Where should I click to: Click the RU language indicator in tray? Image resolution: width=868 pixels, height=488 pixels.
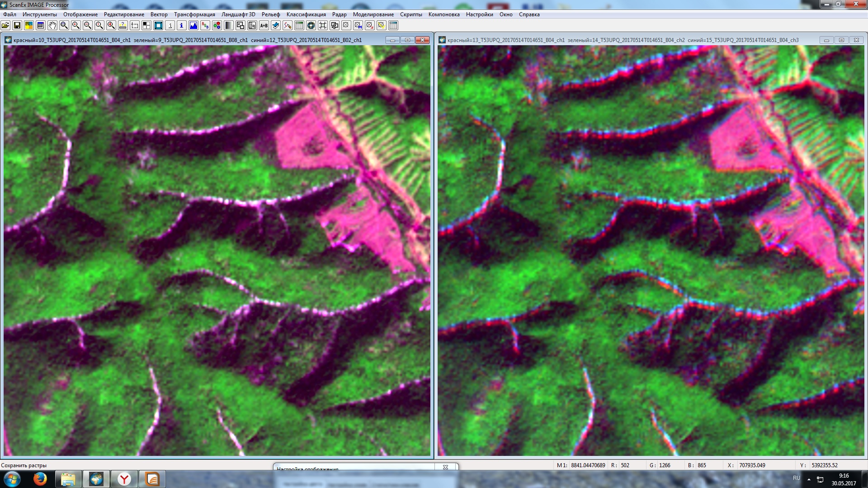(796, 478)
